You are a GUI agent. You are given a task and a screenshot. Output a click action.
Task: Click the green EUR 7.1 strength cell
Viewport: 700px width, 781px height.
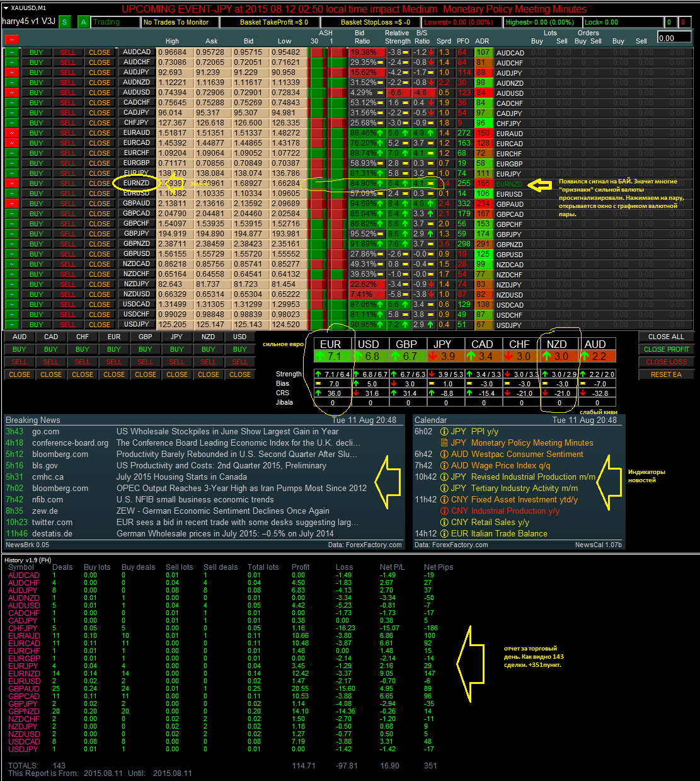[x=333, y=356]
